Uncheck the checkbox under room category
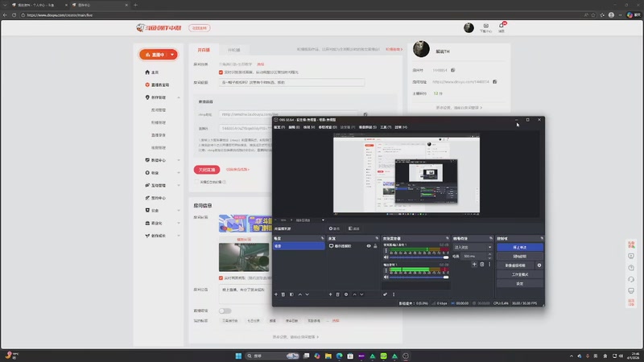 [x=221, y=72]
